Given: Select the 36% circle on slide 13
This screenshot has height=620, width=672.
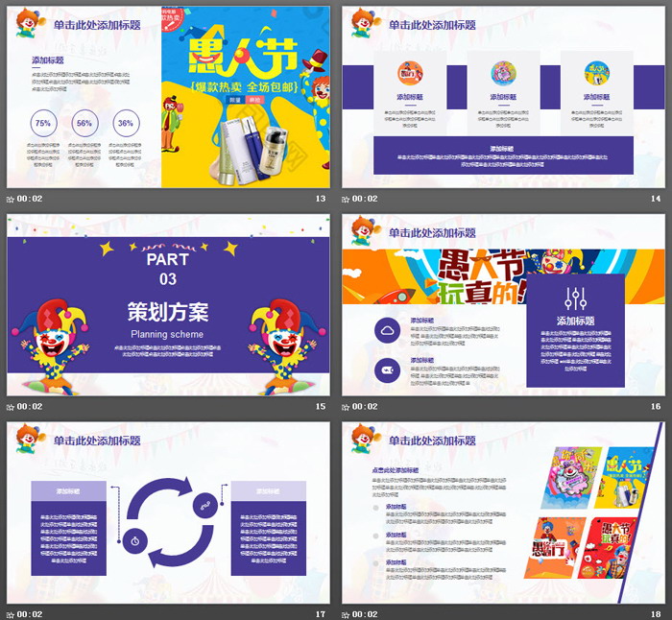Looking at the screenshot, I should pyautogui.click(x=125, y=124).
